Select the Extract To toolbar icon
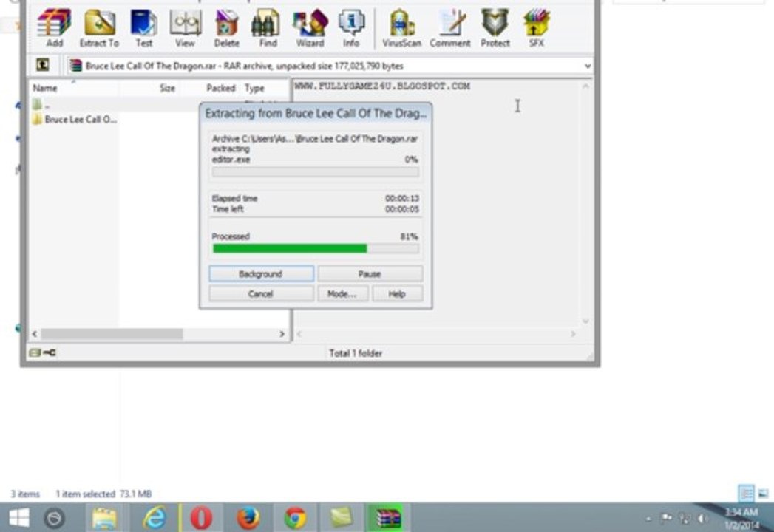Viewport: 774px width, 532px height. point(99,28)
